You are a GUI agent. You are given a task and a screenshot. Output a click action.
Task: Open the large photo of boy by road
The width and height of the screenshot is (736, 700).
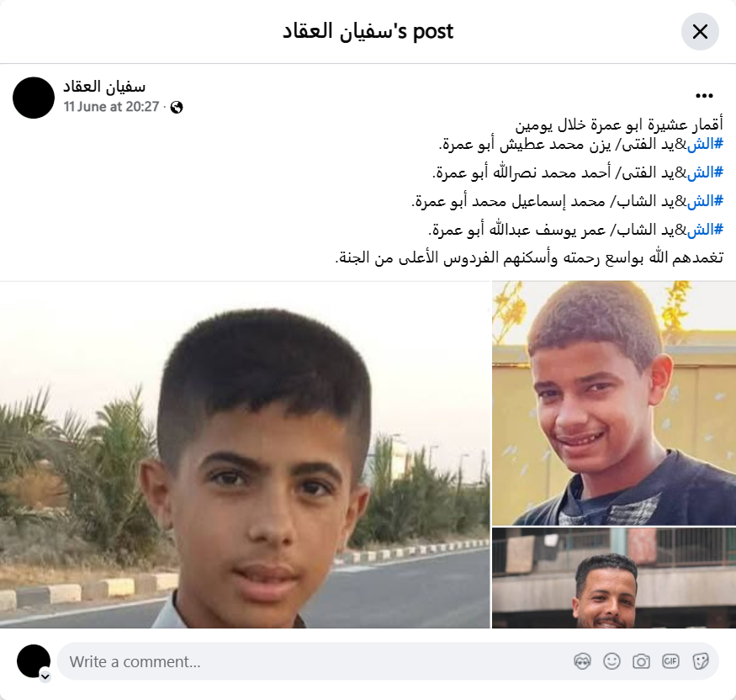245,454
